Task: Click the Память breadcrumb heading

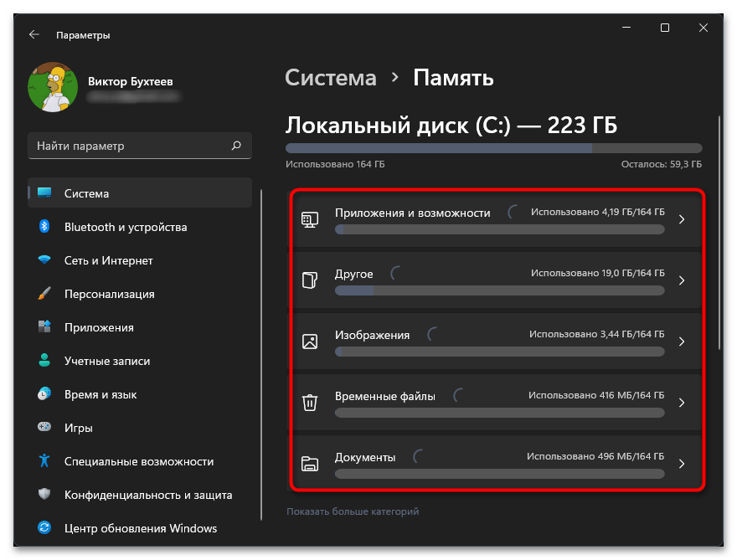Action: (453, 78)
